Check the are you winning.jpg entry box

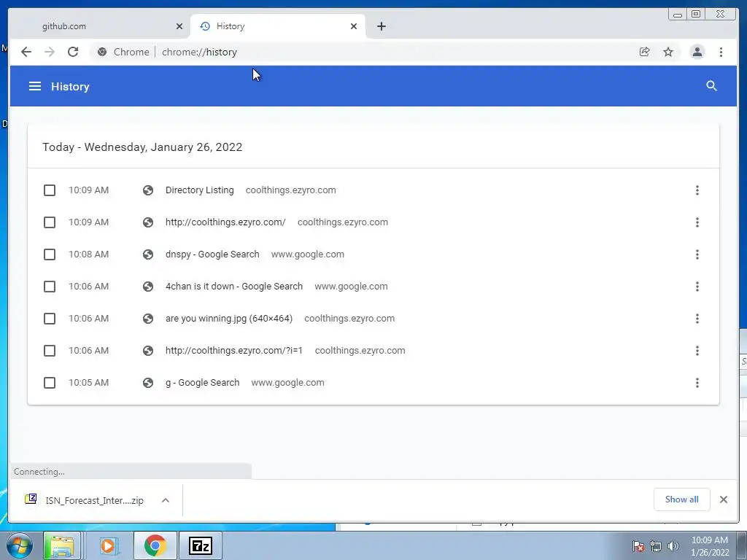(x=50, y=319)
